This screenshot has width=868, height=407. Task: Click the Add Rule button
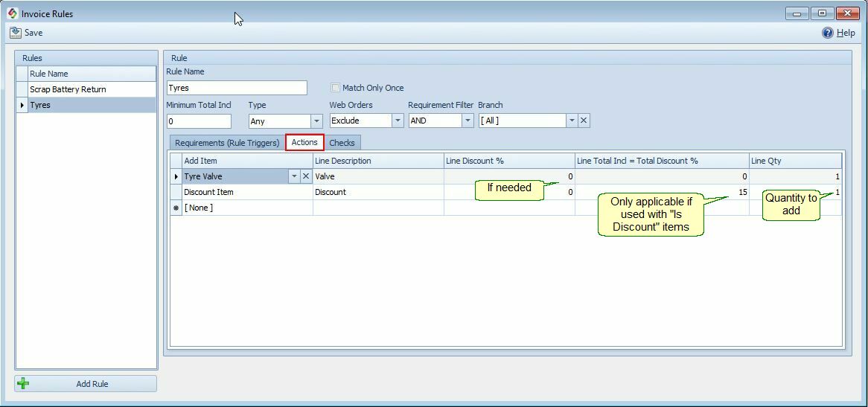[86, 384]
